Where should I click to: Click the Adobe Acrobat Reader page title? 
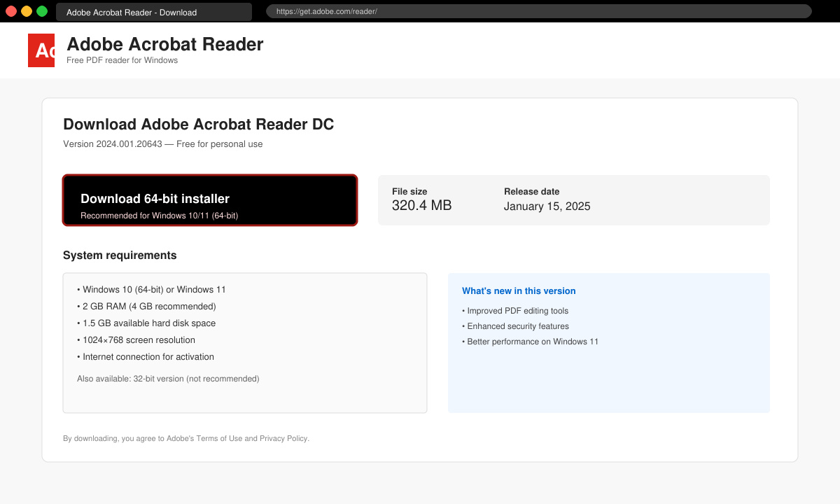[x=165, y=44]
